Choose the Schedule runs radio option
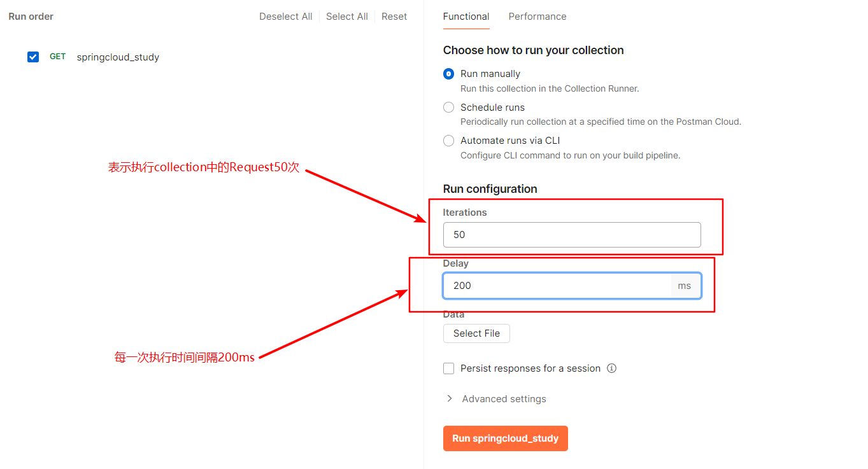 (449, 108)
